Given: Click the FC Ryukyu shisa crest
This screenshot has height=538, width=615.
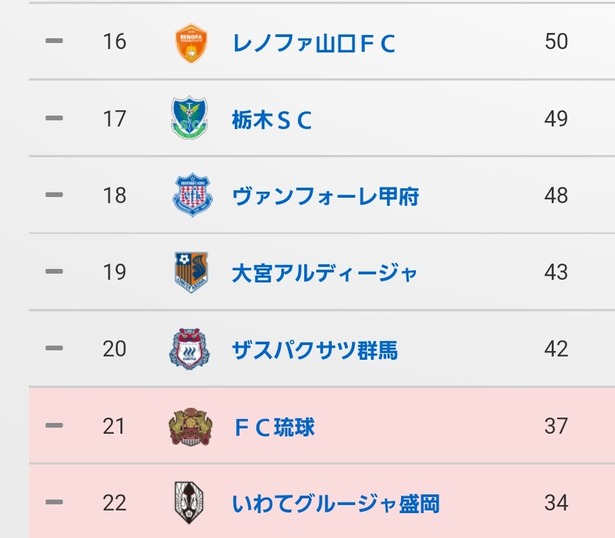Looking at the screenshot, I should (191, 427).
